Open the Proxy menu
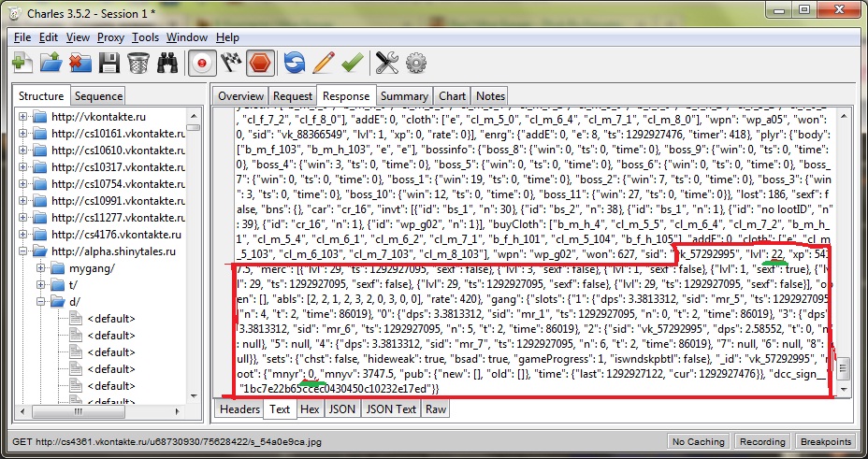 click(110, 37)
